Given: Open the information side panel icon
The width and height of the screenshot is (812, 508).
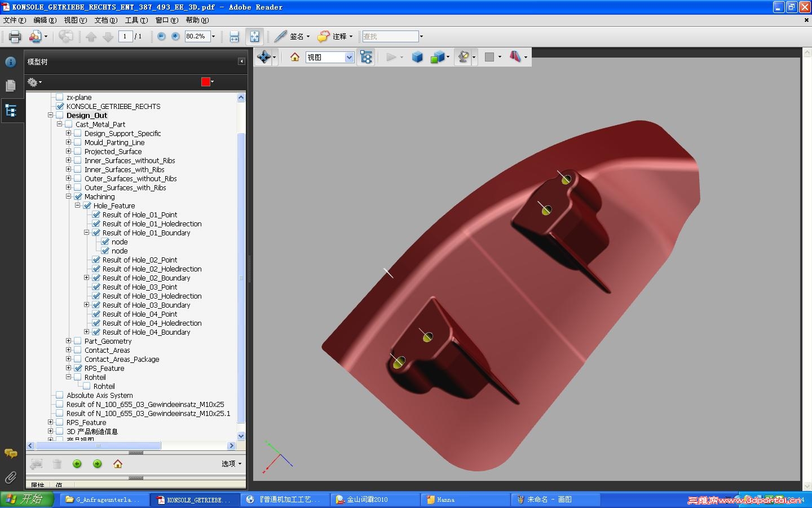Looking at the screenshot, I should (11, 62).
